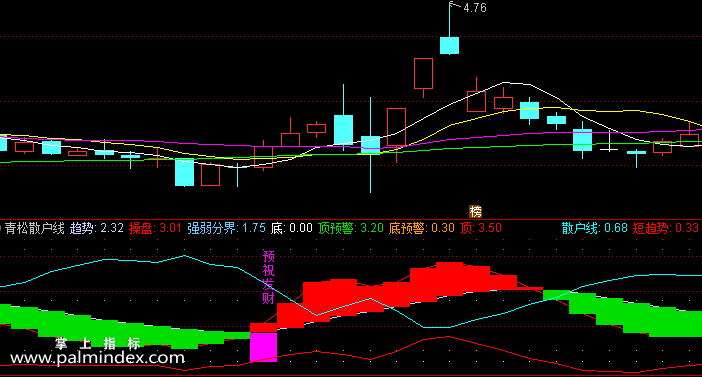This screenshot has height=377, width=702.
Task: Click the magenta signal bar in indicator
Action: pos(263,347)
